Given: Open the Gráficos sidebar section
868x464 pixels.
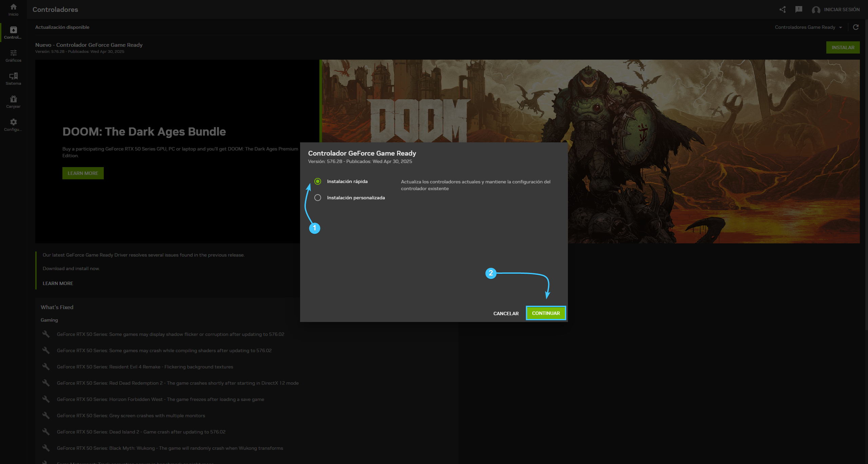Looking at the screenshot, I should (x=13, y=56).
